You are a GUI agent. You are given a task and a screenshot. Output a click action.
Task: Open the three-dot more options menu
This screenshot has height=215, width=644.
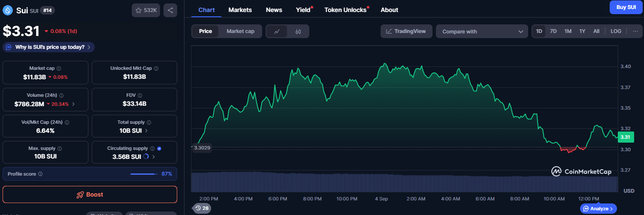tap(635, 31)
